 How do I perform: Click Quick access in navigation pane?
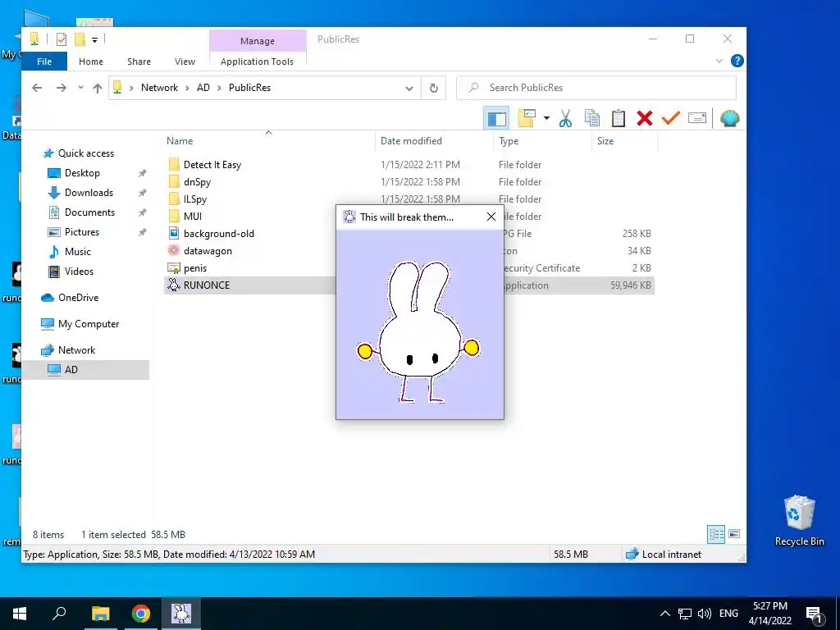pyautogui.click(x=85, y=153)
